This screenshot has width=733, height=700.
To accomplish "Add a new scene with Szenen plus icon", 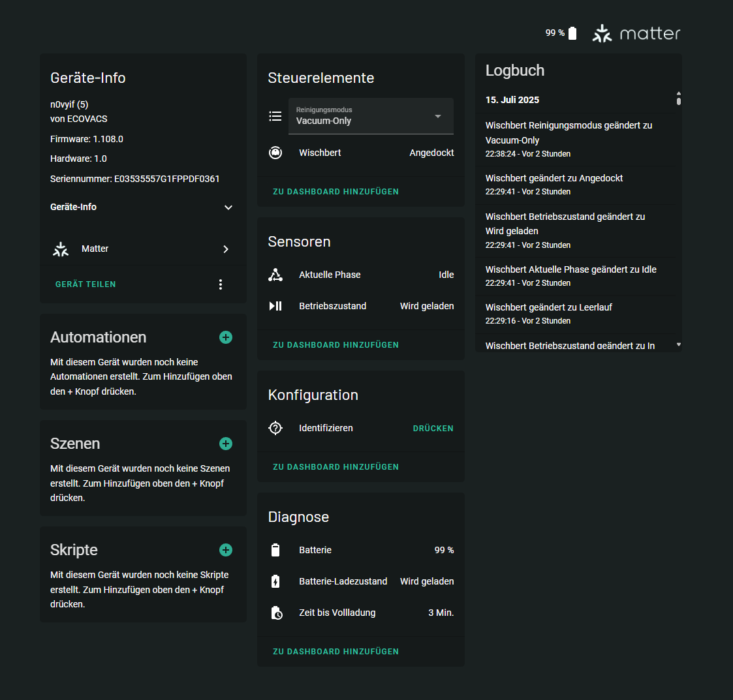I will [226, 444].
